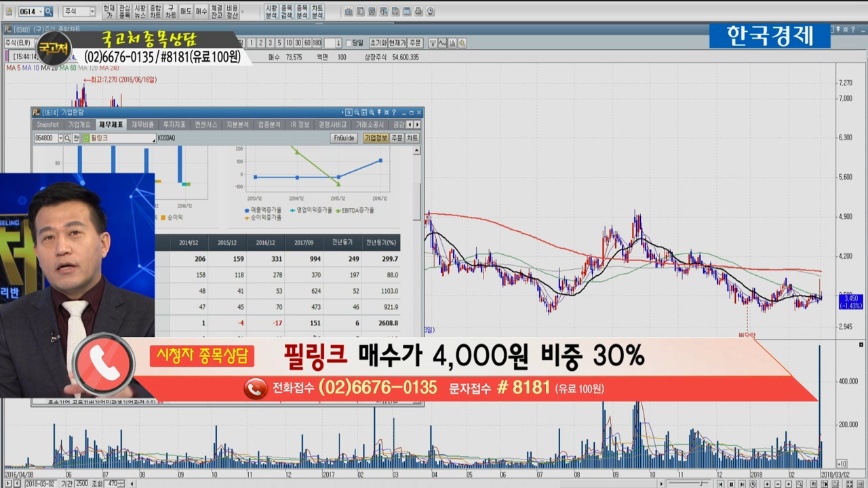This screenshot has height=488, width=868.
Task: Open the printer icon in top toolbar
Action: tap(418, 12)
